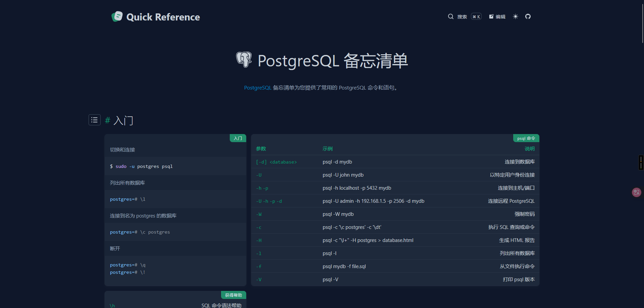Open the 搜索 search box
The width and height of the screenshot is (644, 308).
click(x=465, y=16)
